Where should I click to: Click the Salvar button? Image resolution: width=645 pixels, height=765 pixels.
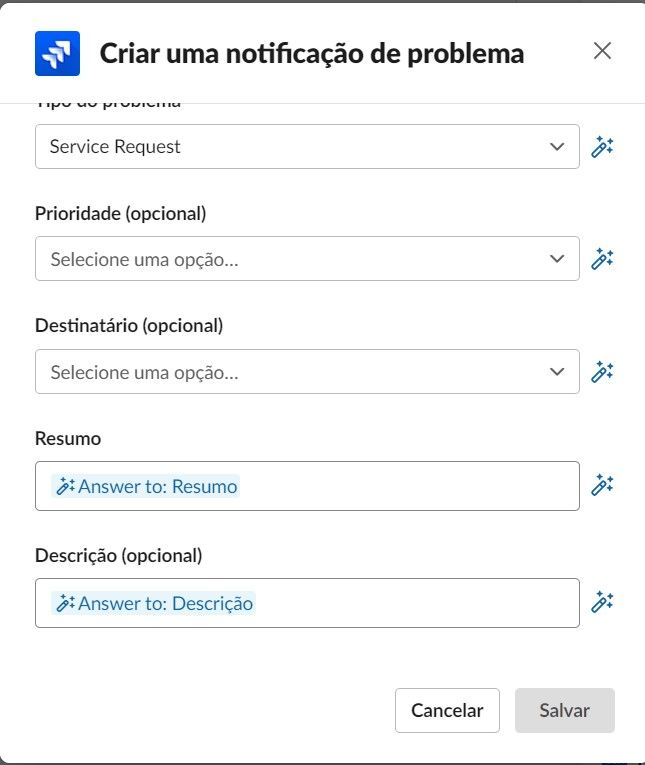pyautogui.click(x=564, y=711)
